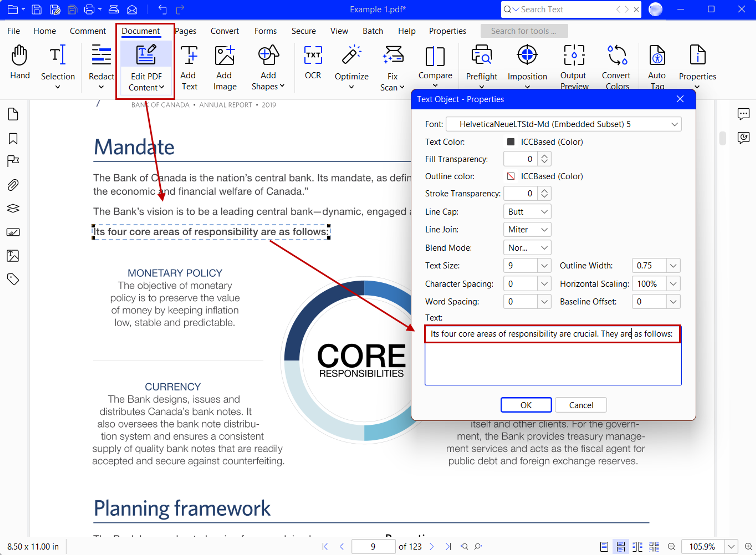Close the Text Object Properties dialog
Screen dimensions: 756x555
(680, 99)
